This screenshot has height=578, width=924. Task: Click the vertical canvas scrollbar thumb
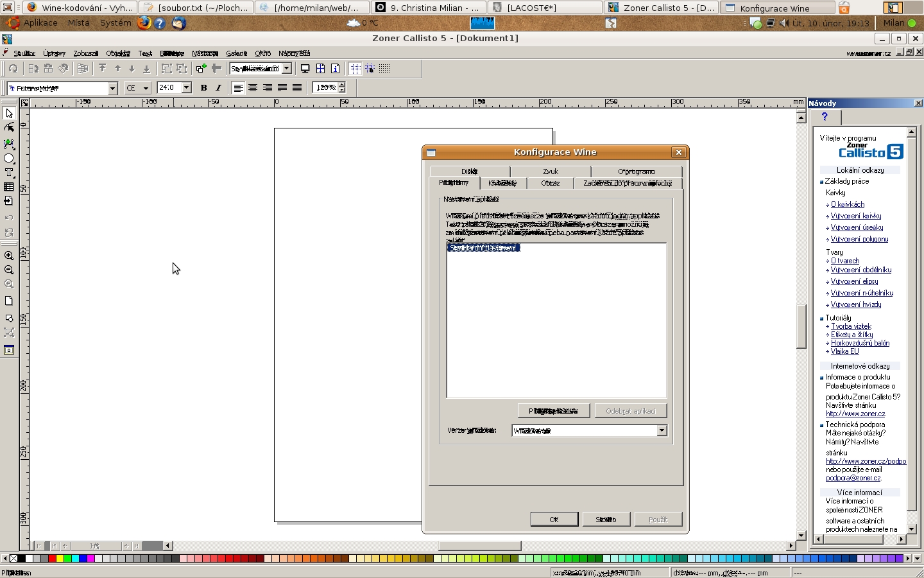[801, 327]
